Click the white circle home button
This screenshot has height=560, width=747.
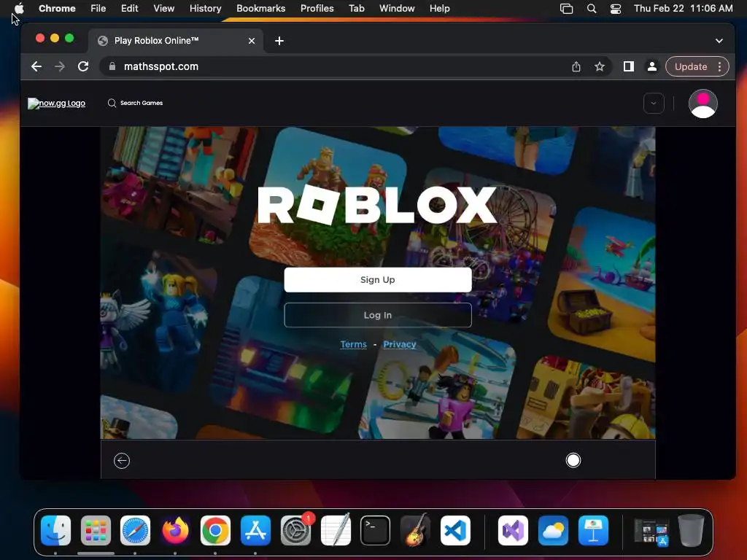point(573,460)
